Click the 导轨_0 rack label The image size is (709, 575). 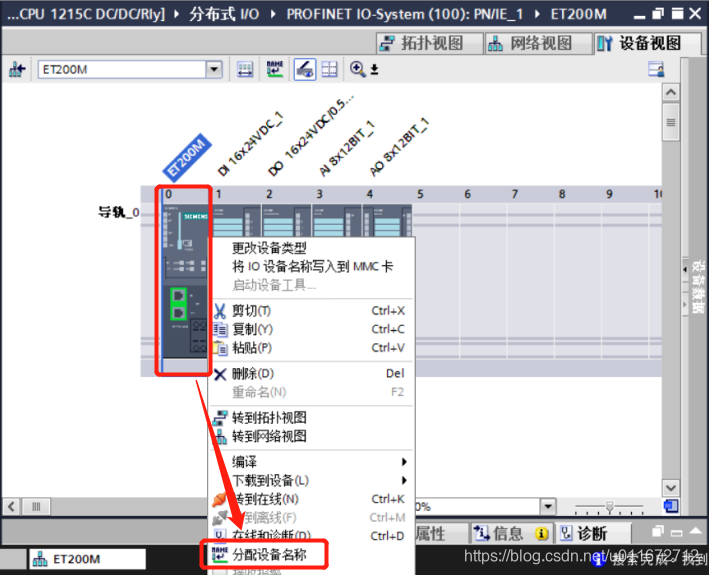click(119, 212)
